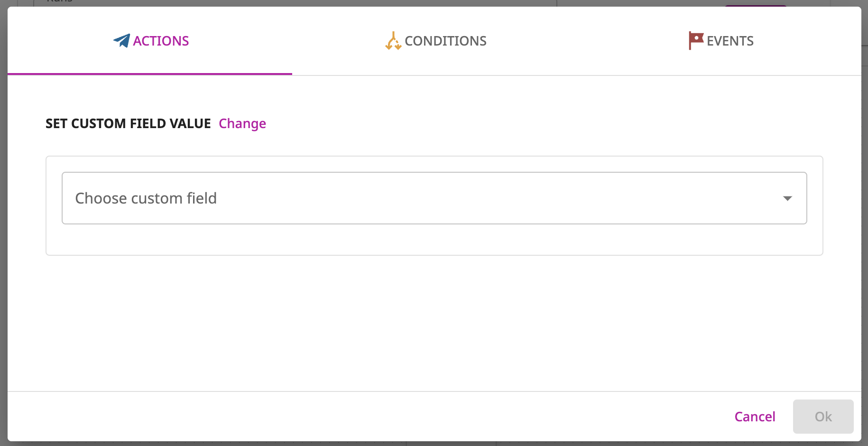Click the footer area left of Cancel
Image resolution: width=868 pixels, height=446 pixels.
click(370, 417)
